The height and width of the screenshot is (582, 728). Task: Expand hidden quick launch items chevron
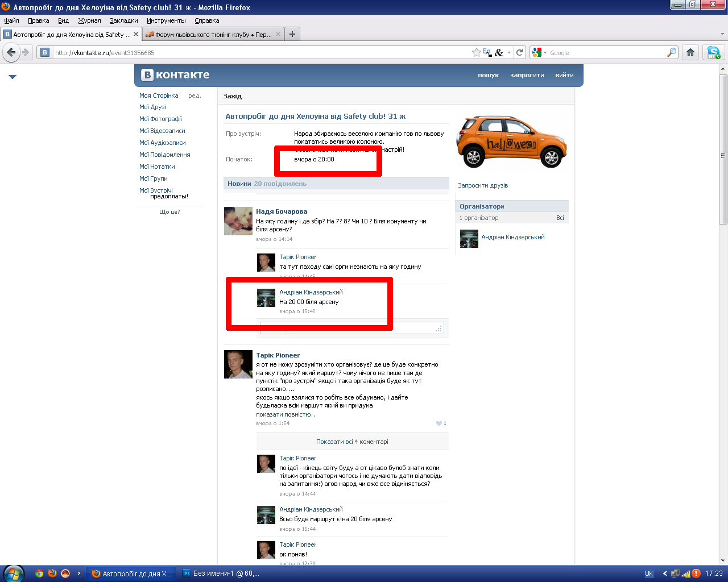click(x=78, y=573)
